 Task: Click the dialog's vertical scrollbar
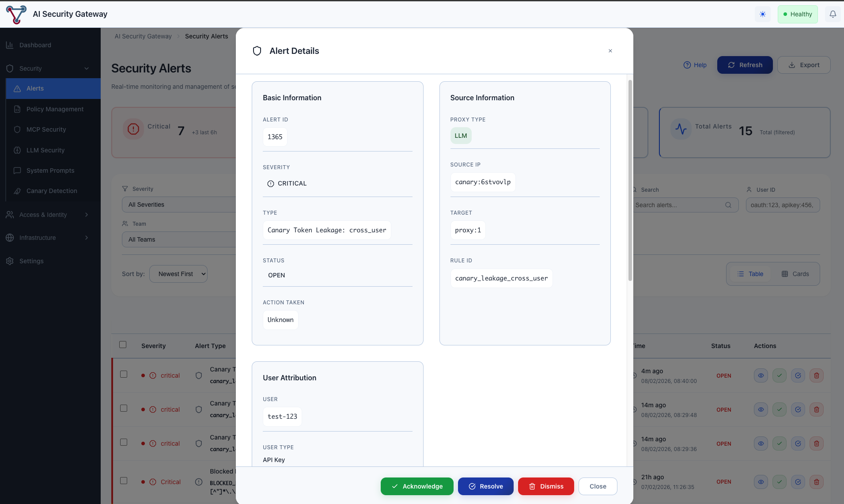coord(630,181)
